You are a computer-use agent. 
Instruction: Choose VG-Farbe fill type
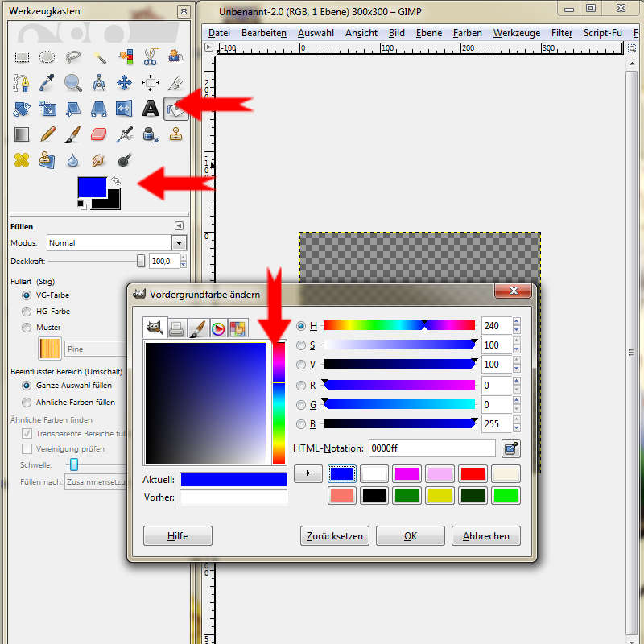[27, 295]
